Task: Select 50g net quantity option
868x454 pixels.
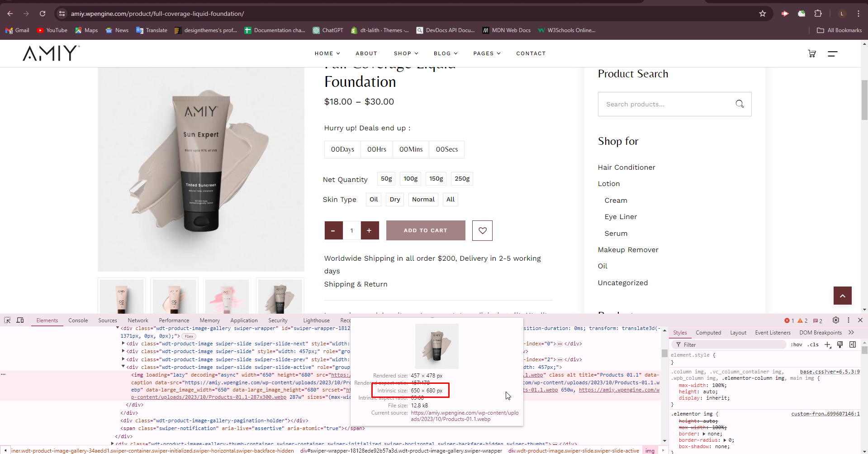Action: pyautogui.click(x=386, y=179)
